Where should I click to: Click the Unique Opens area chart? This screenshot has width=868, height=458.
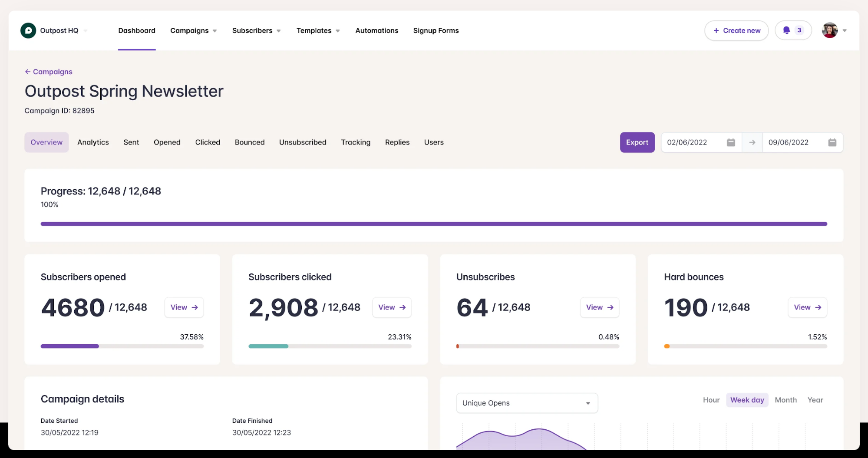coord(521,438)
